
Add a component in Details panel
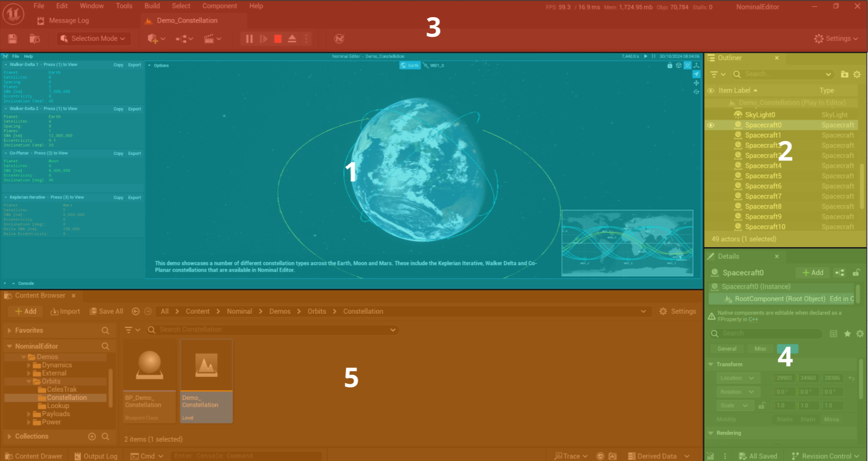[x=813, y=272]
